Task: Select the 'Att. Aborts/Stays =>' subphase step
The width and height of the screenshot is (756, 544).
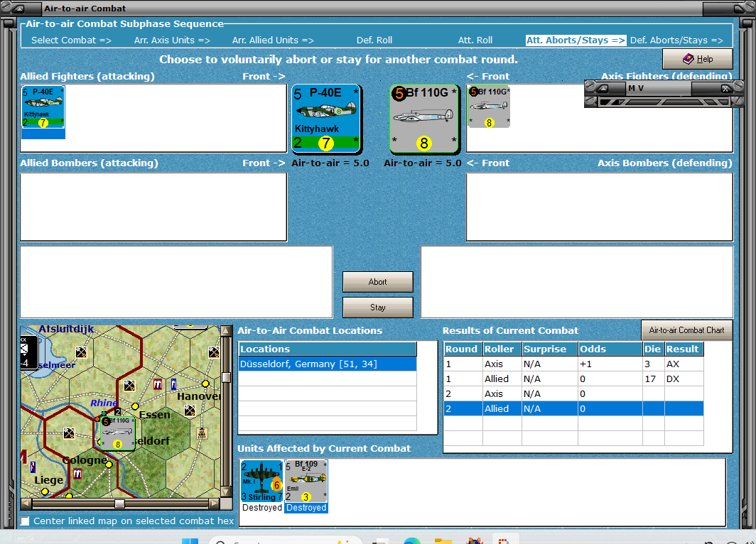Action: [x=576, y=40]
